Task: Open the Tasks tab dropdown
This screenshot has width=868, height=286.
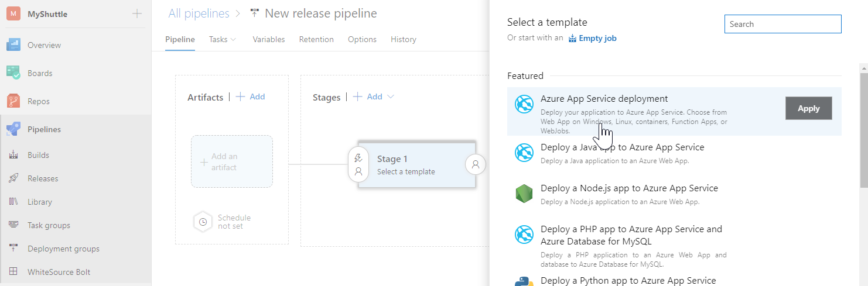Action: (x=223, y=39)
